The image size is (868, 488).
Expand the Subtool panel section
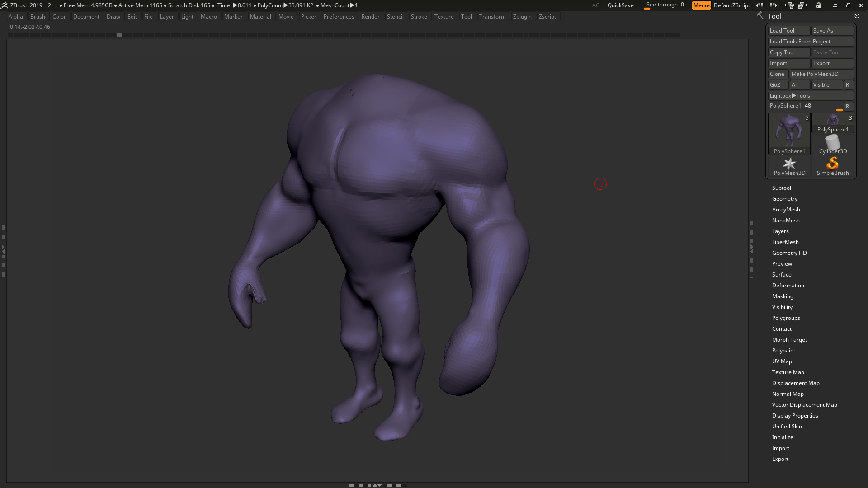coord(782,187)
